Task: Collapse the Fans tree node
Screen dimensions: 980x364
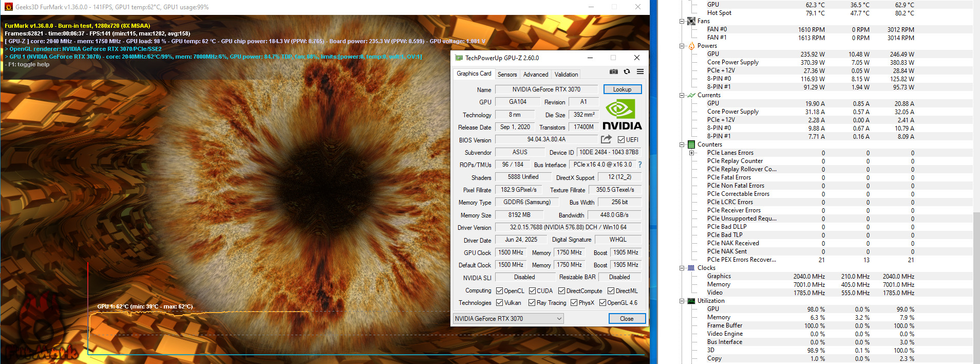Action: click(x=682, y=21)
